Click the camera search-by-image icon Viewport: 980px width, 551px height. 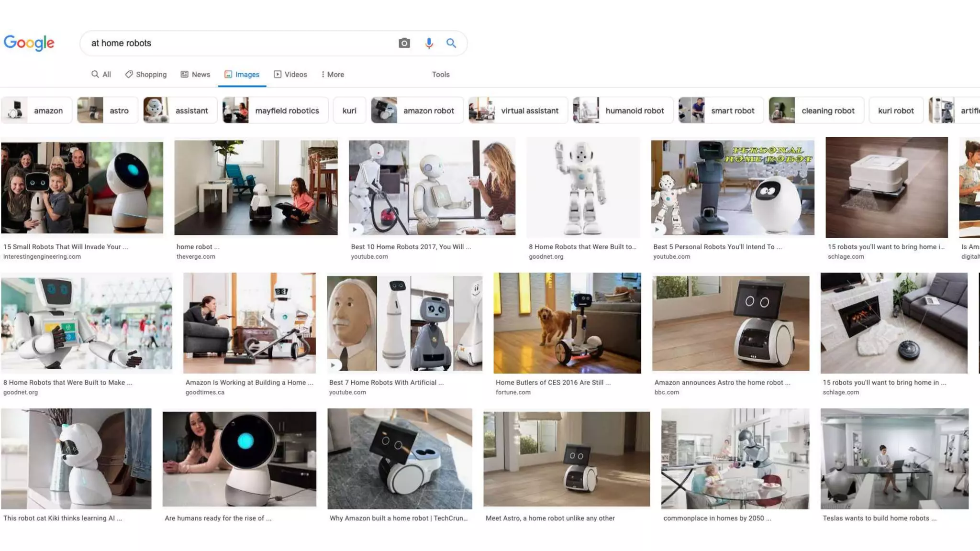(x=404, y=43)
